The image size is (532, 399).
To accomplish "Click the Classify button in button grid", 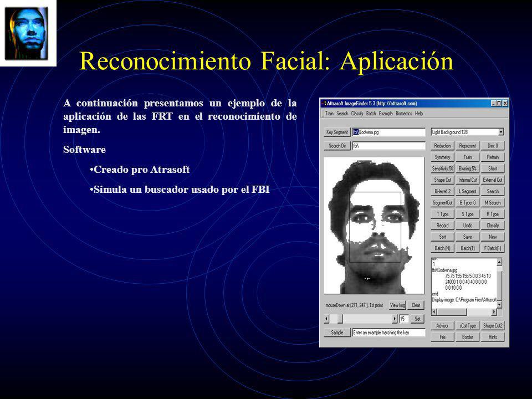I will coord(493,226).
